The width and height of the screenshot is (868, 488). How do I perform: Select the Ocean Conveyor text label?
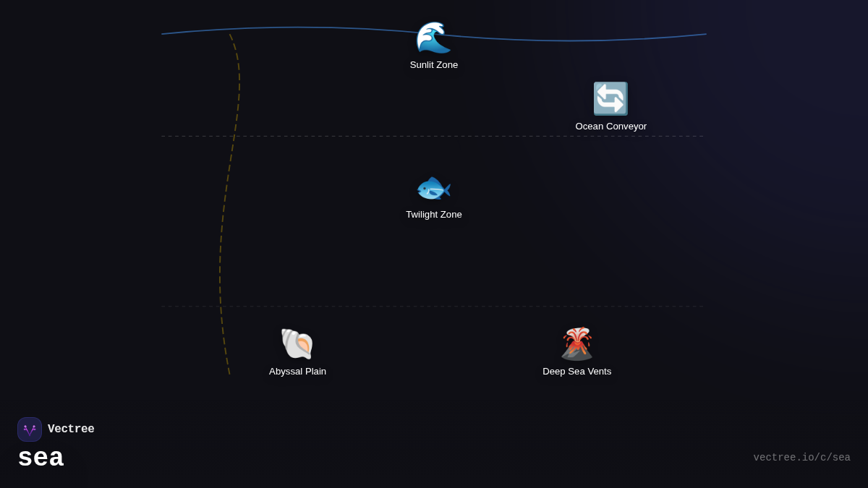(611, 127)
